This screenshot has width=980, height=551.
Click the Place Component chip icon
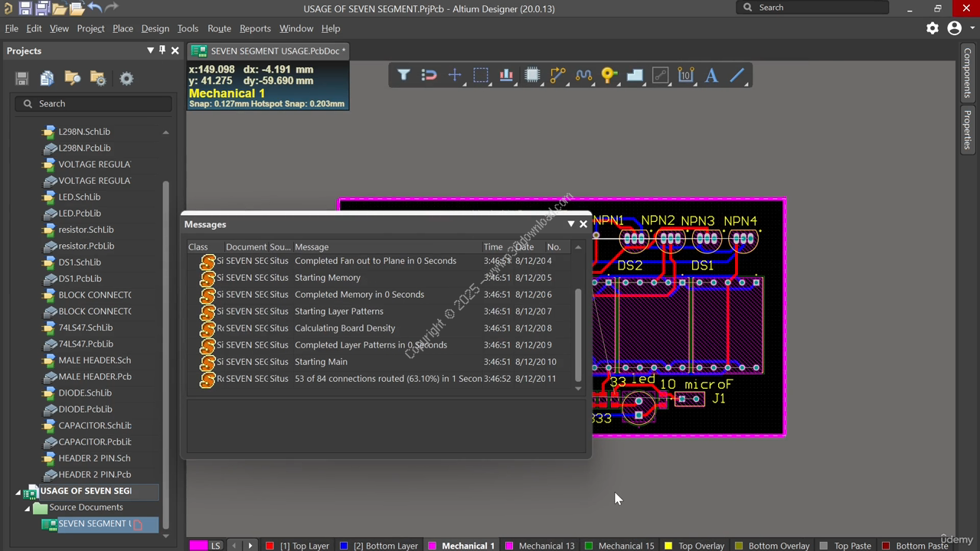pyautogui.click(x=532, y=75)
